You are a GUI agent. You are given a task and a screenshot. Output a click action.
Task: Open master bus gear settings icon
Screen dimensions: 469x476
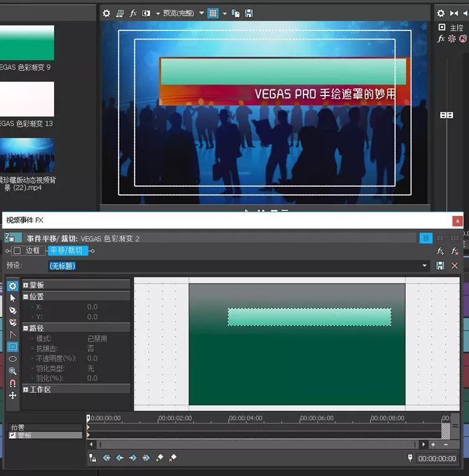441,13
